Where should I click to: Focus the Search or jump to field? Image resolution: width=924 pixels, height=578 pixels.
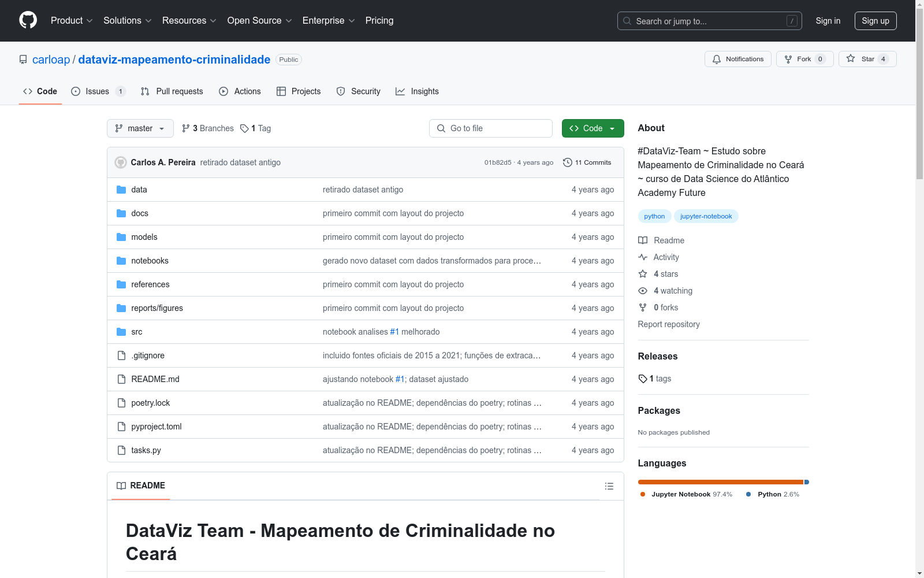(710, 21)
